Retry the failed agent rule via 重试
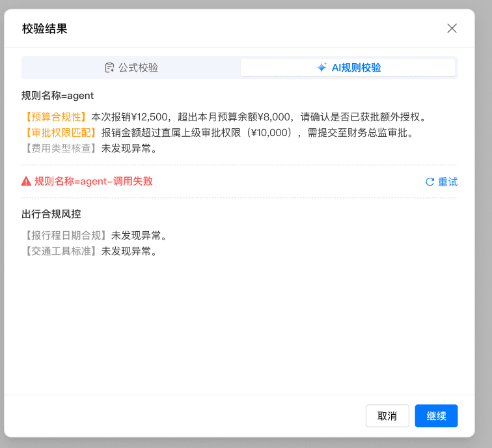Image resolution: width=492 pixels, height=448 pixels. (441, 182)
